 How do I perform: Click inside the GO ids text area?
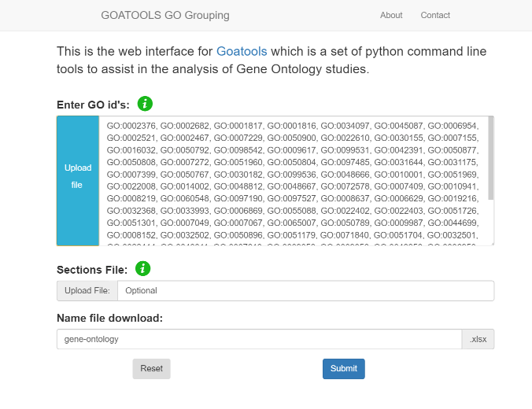point(293,181)
